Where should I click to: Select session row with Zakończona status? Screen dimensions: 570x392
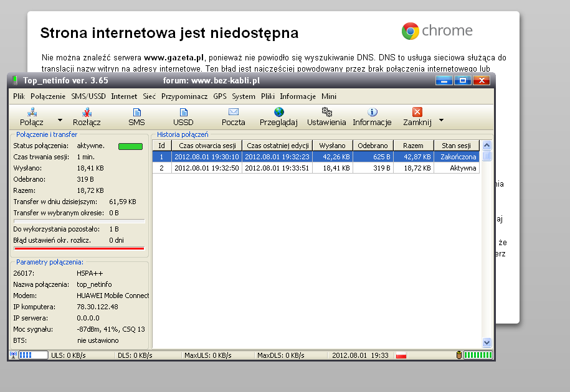(316, 157)
